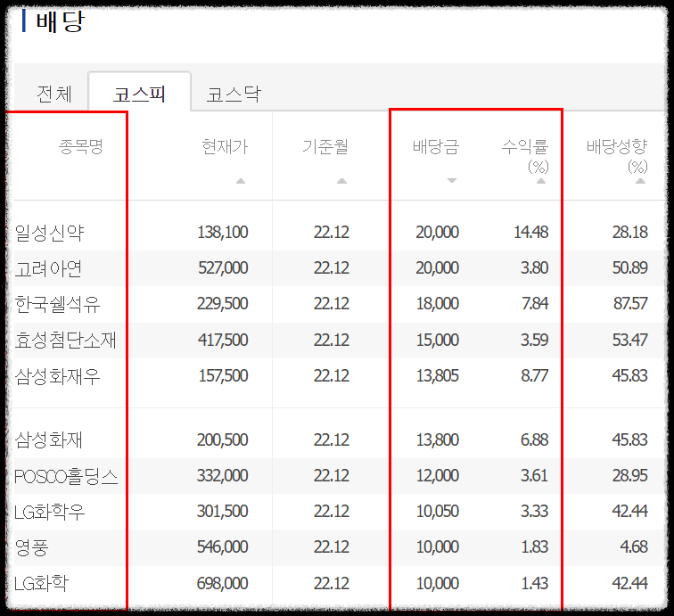Open stock LG화학
The image size is (674, 616).
[x=41, y=584]
